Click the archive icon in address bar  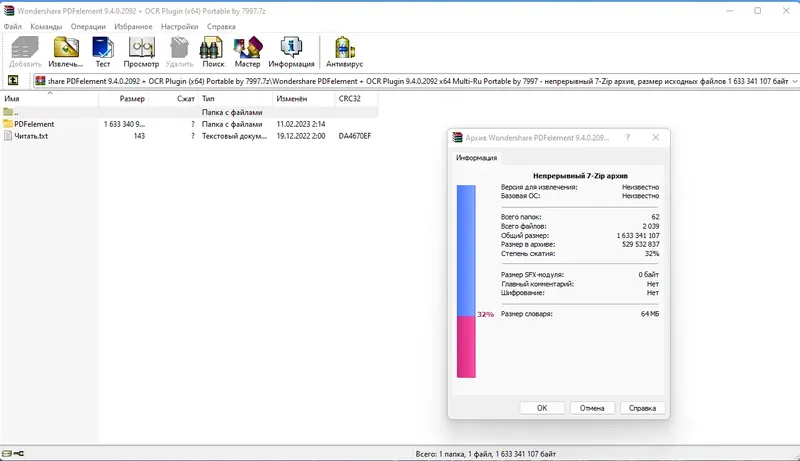pyautogui.click(x=40, y=81)
